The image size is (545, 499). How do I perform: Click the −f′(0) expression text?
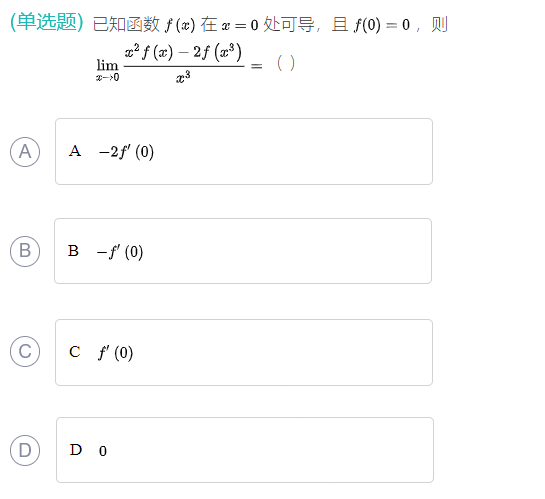(x=120, y=252)
